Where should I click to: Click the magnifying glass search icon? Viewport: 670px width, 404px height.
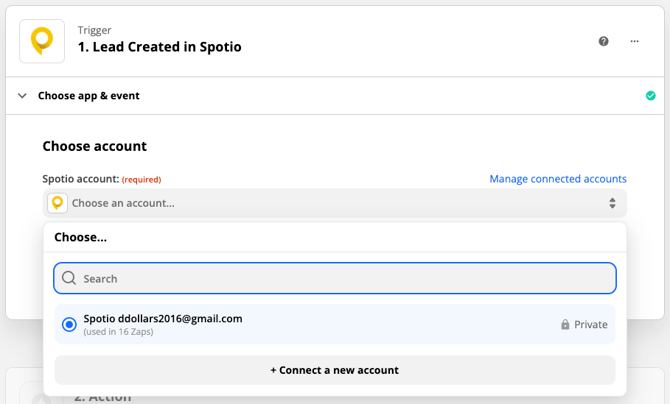pyautogui.click(x=69, y=278)
